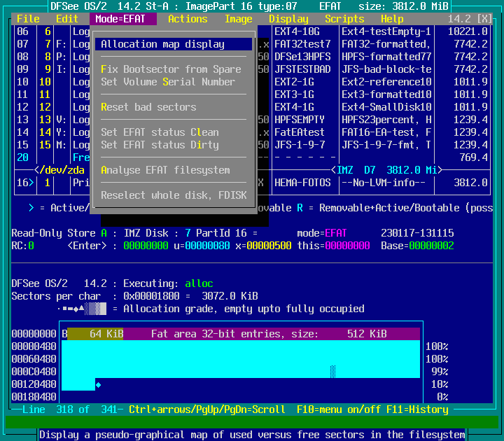Select Set Volume Serial Number
Viewport: 504px width, 441px height.
pos(168,82)
